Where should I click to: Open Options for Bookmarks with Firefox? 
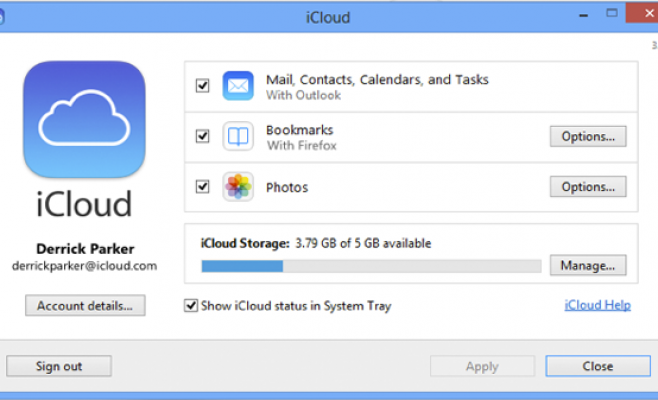pos(587,136)
